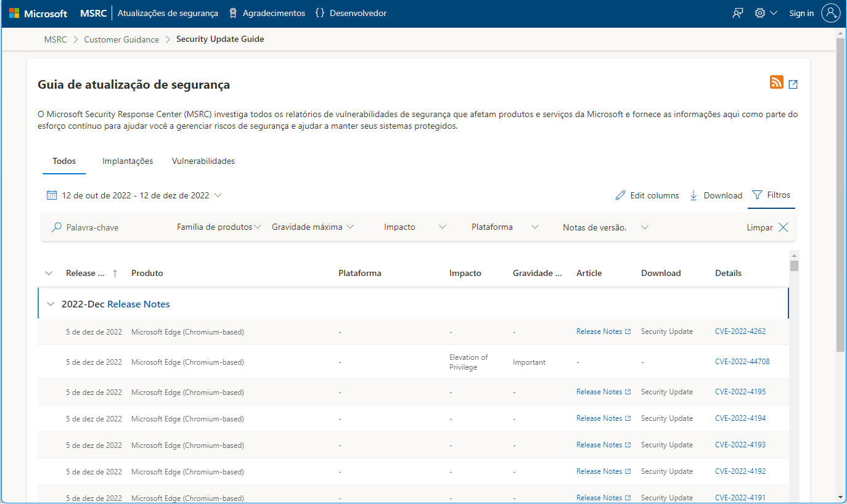Go to Customer Guidance breadcrumb
Viewport: 847px width, 504px height.
(121, 39)
